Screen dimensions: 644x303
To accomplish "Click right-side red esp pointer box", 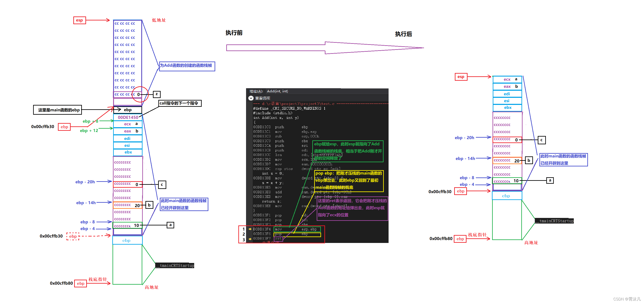I will tap(461, 77).
